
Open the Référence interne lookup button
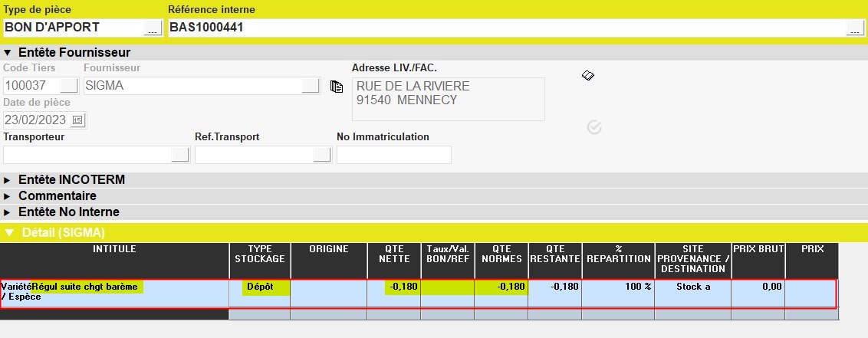point(854,28)
